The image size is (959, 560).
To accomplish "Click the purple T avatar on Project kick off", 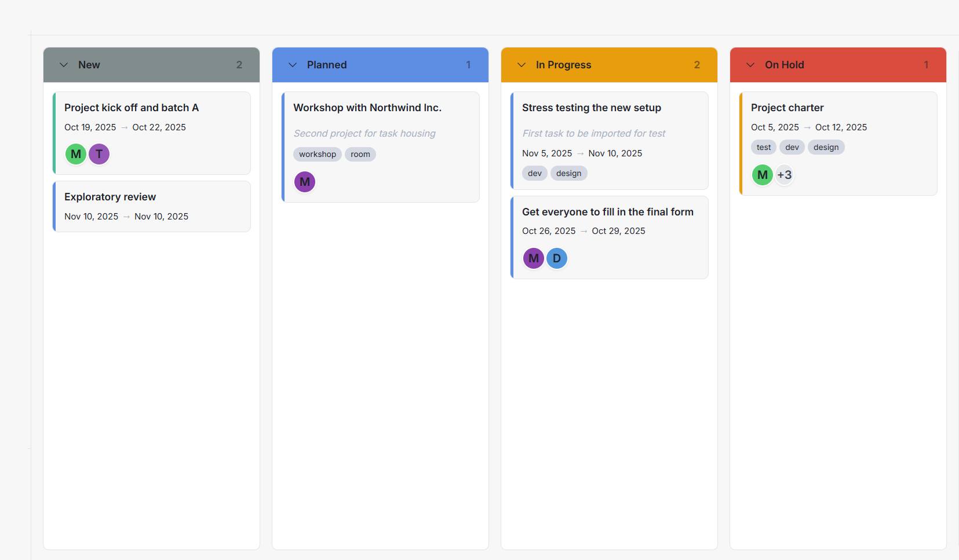I will (x=99, y=154).
